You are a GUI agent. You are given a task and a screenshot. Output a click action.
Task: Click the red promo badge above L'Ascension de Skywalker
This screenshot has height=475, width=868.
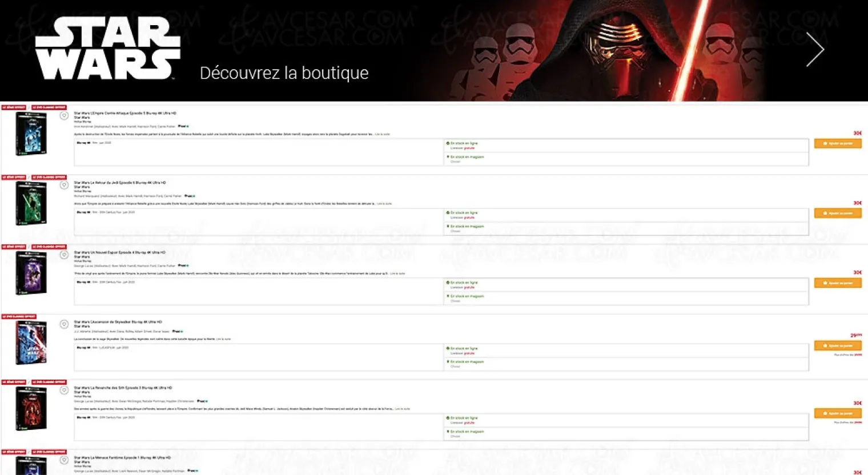[x=19, y=316]
